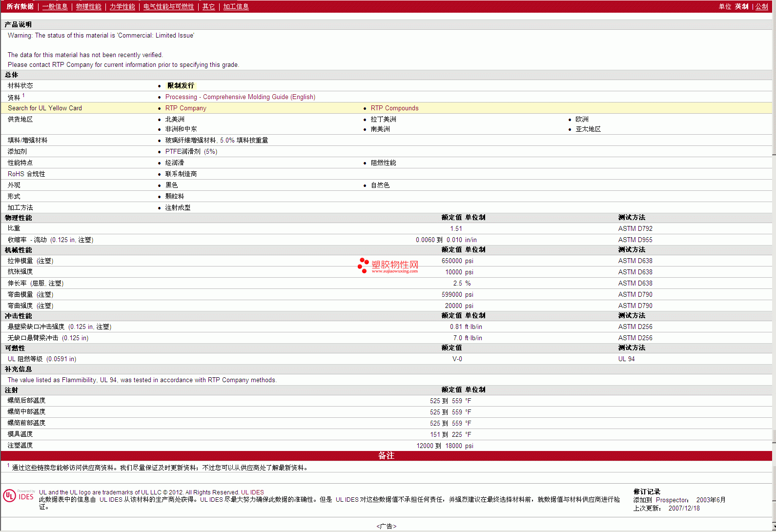Switch units to 公制

coord(761,6)
